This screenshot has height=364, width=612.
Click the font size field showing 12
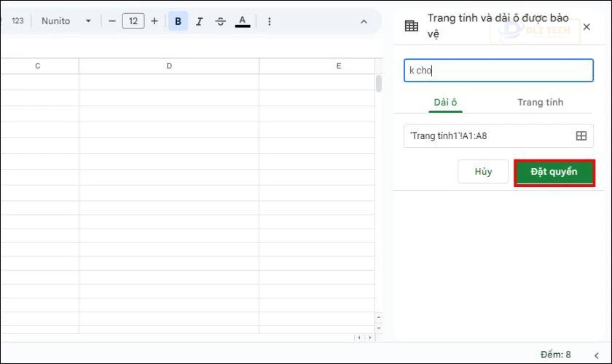click(x=133, y=21)
